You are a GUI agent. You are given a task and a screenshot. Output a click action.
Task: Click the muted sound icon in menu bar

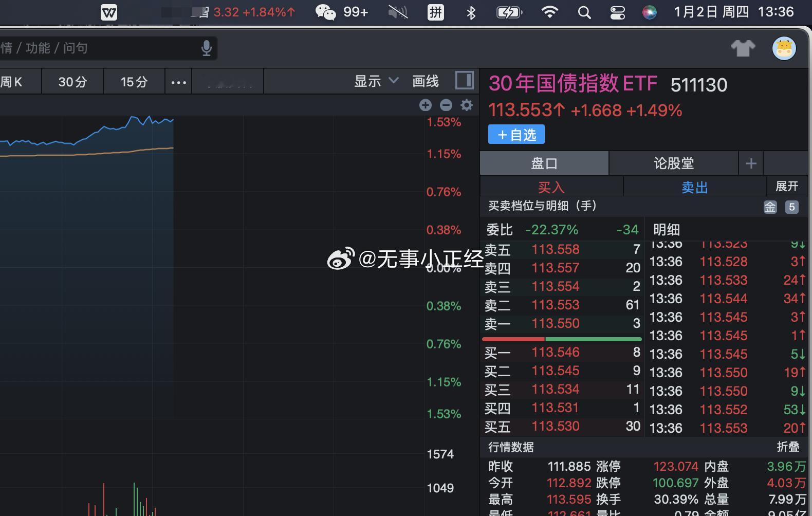pos(398,12)
